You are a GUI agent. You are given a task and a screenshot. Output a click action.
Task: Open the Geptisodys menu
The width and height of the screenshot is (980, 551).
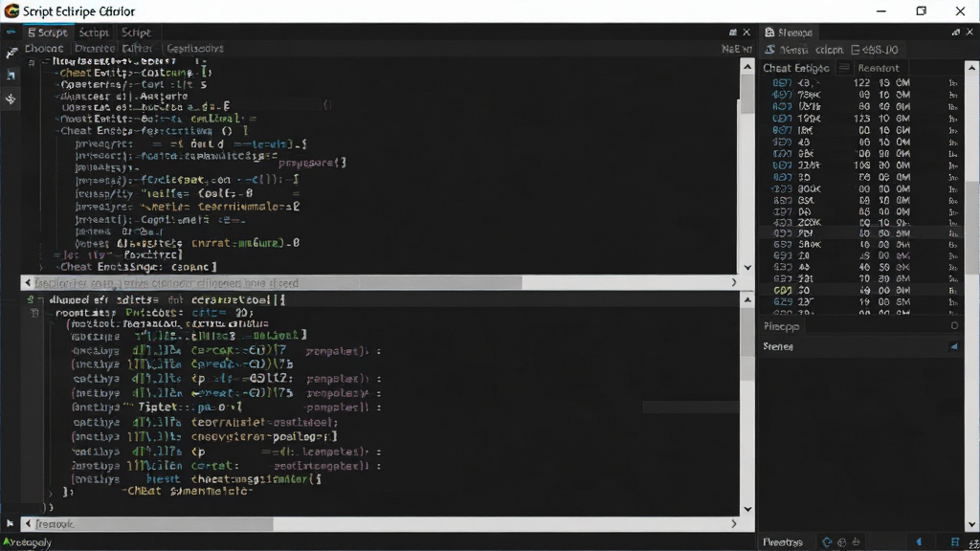(x=195, y=48)
